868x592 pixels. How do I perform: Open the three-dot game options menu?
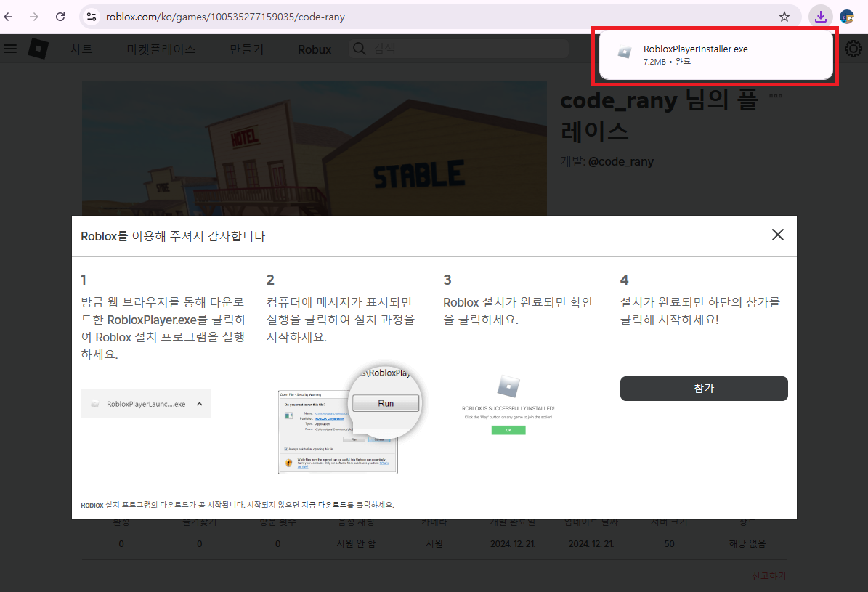[776, 96]
